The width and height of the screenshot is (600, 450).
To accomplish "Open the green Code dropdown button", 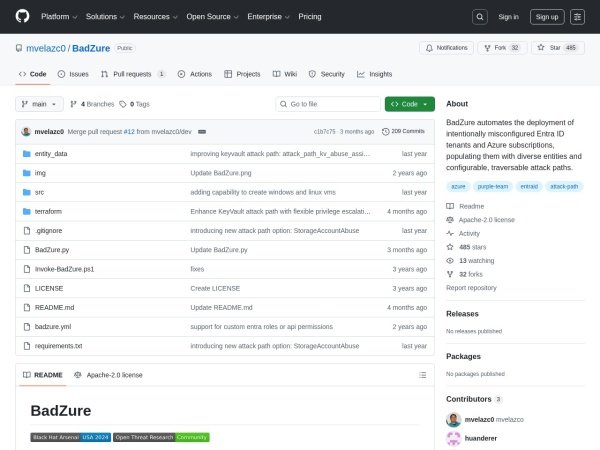I will pos(410,104).
